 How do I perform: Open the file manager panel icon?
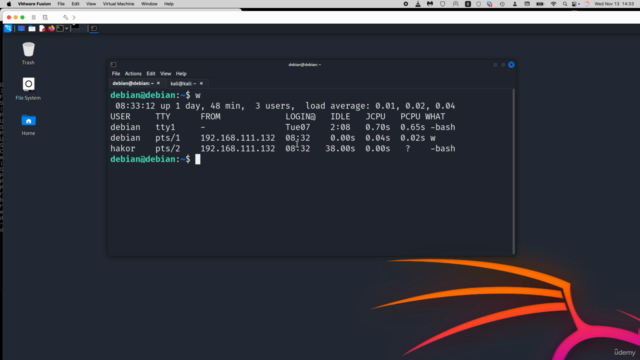31,29
